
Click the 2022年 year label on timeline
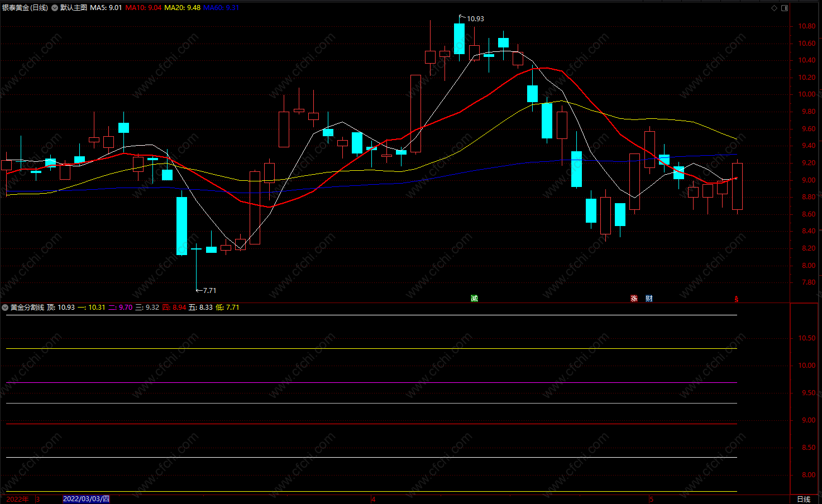click(18, 499)
